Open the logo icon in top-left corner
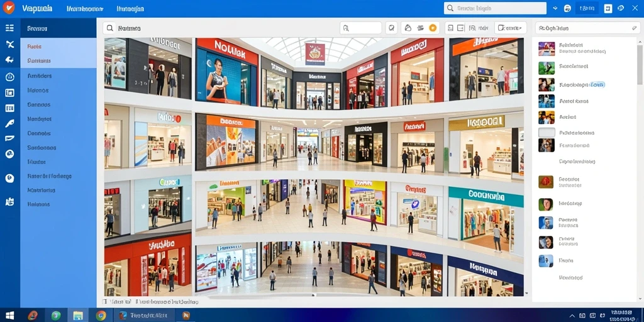Viewport: 644px width, 322px height. coord(8,8)
